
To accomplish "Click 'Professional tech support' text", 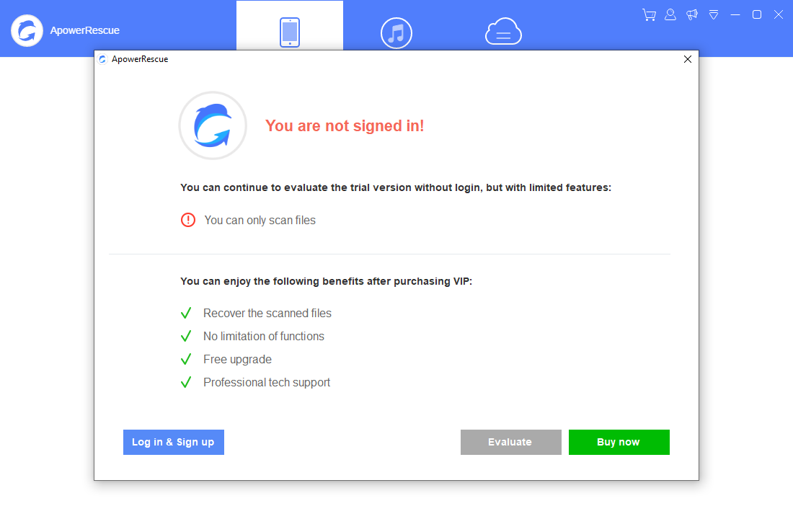I will (267, 383).
